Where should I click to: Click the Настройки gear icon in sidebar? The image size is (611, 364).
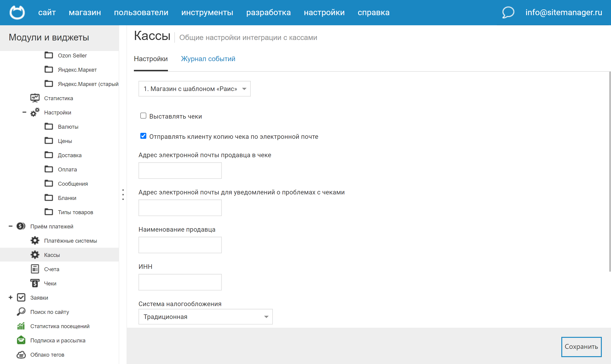(x=35, y=112)
